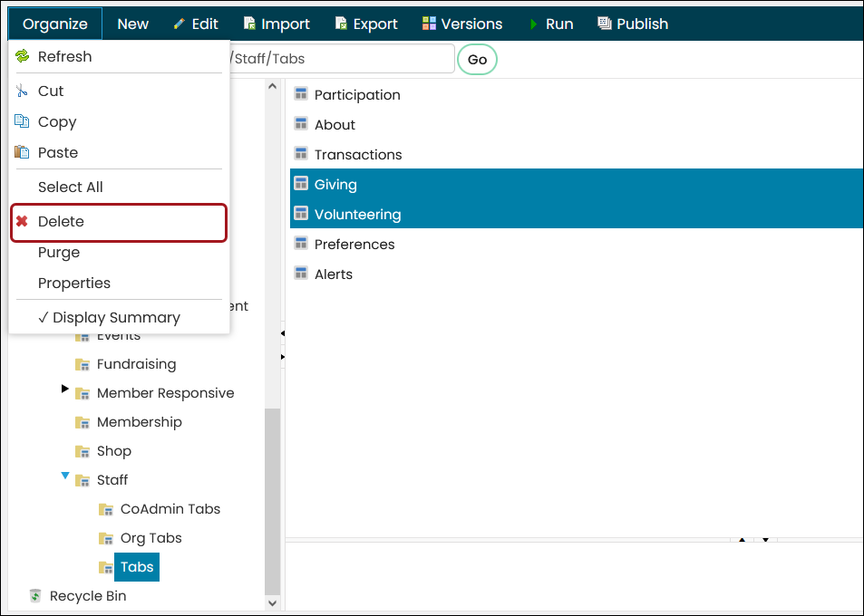Select the Volunteering item

pyautogui.click(x=357, y=214)
